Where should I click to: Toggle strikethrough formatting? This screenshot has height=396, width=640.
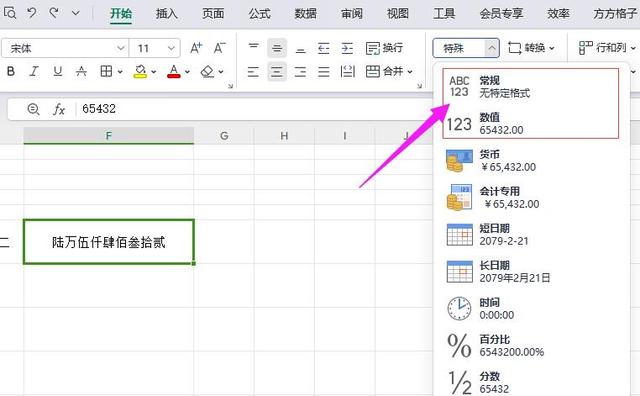(x=81, y=72)
